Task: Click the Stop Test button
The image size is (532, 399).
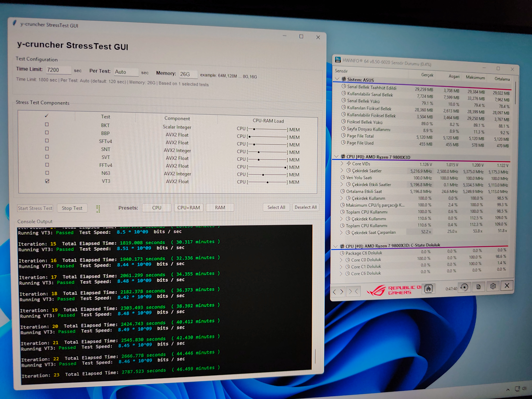Action: [72, 208]
